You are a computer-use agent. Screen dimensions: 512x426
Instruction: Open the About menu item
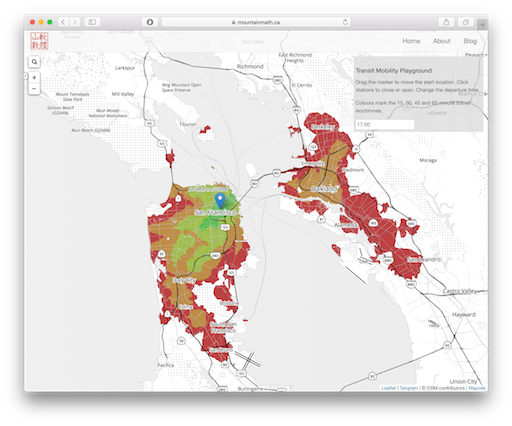(441, 41)
